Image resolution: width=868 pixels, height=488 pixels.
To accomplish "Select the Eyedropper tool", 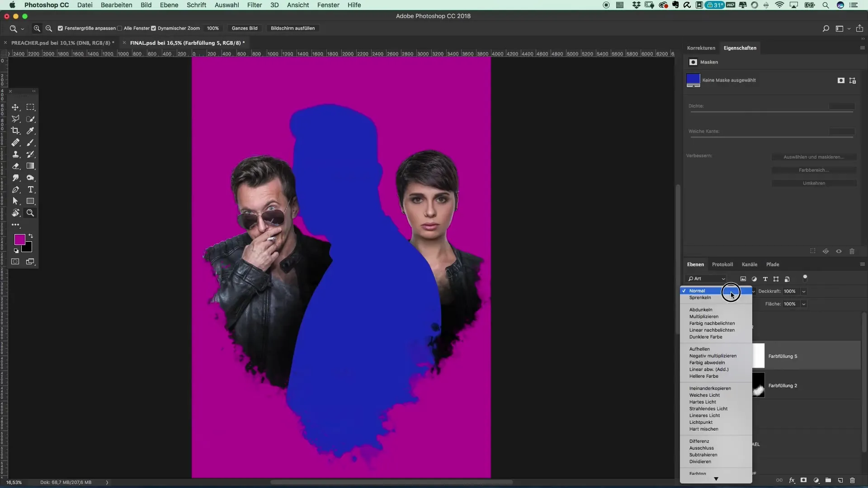I will (x=30, y=131).
